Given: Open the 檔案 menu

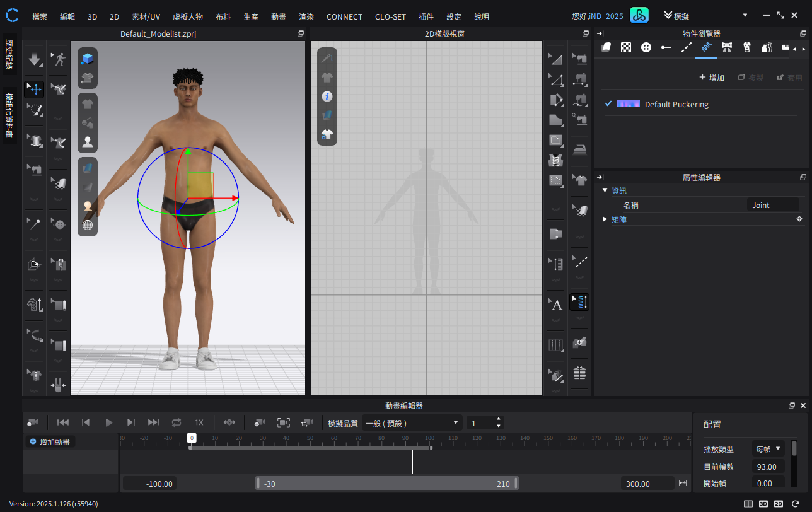Looking at the screenshot, I should [40, 16].
